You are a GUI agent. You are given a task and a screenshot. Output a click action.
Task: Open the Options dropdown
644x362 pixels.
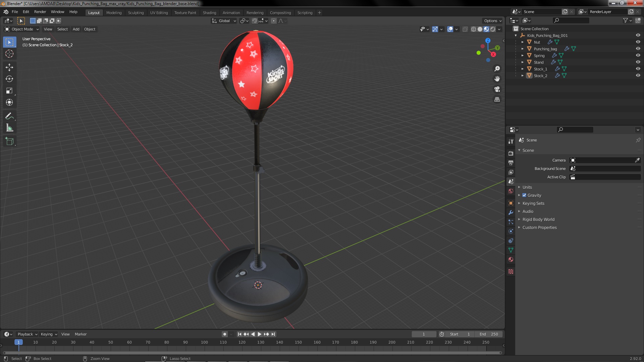tap(492, 21)
